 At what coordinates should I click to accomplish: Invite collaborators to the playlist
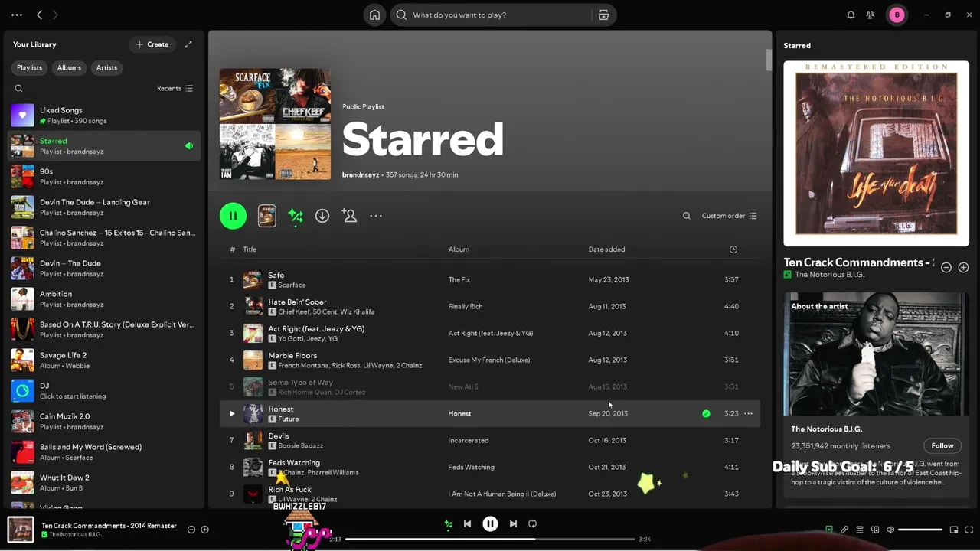coord(349,216)
